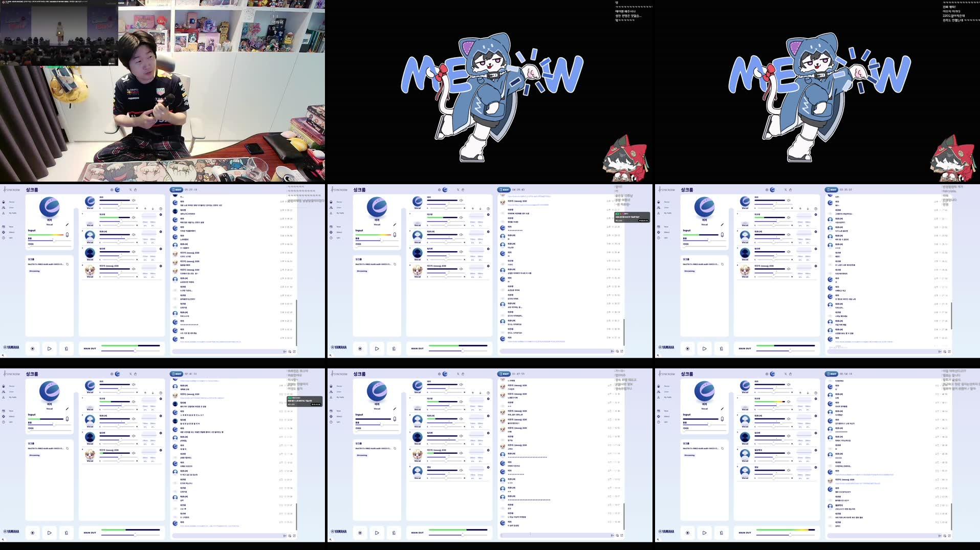
Task: Click share icon beside X in 03:35 timer window
Action: (x=790, y=190)
